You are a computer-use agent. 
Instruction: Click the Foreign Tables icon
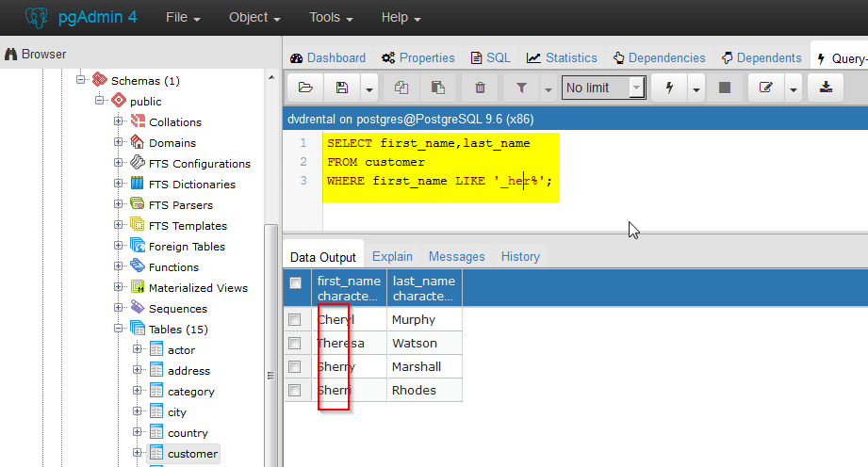[x=138, y=245]
